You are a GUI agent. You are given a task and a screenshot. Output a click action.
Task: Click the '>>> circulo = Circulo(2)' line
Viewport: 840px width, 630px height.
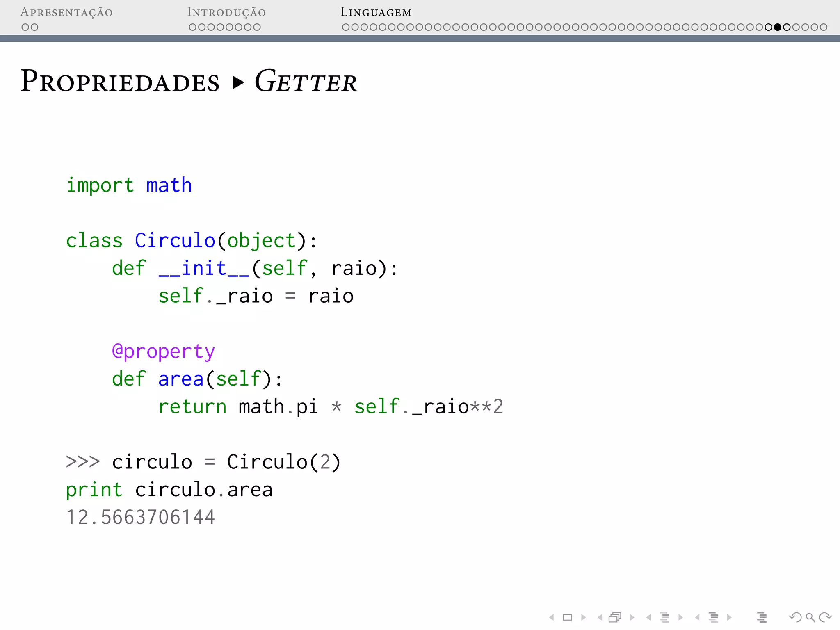pos(203,462)
